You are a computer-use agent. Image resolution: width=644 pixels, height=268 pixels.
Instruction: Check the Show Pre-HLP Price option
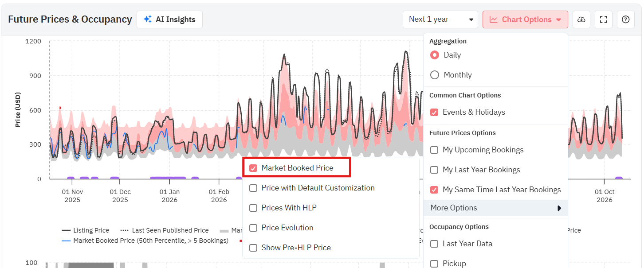pyautogui.click(x=253, y=248)
